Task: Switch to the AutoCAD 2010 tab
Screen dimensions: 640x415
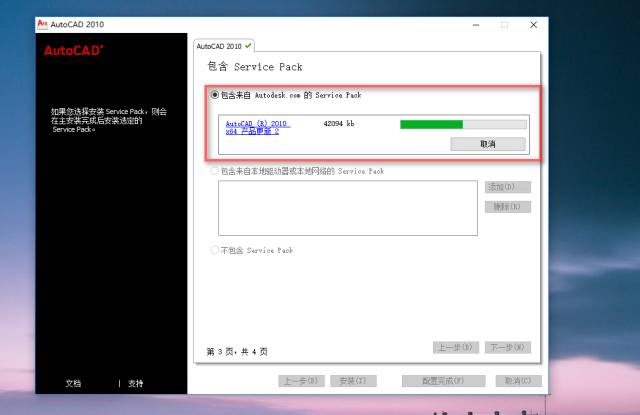Action: (224, 46)
